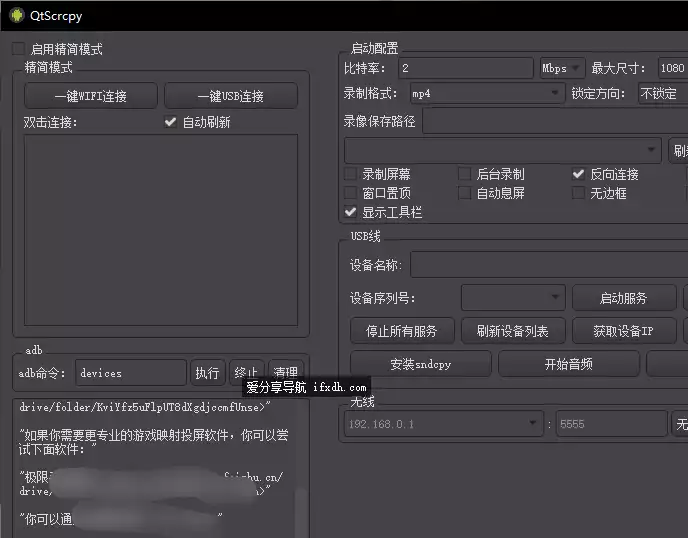This screenshot has width=688, height=538.
Task: Click the 获取设备IP button
Action: (x=624, y=330)
